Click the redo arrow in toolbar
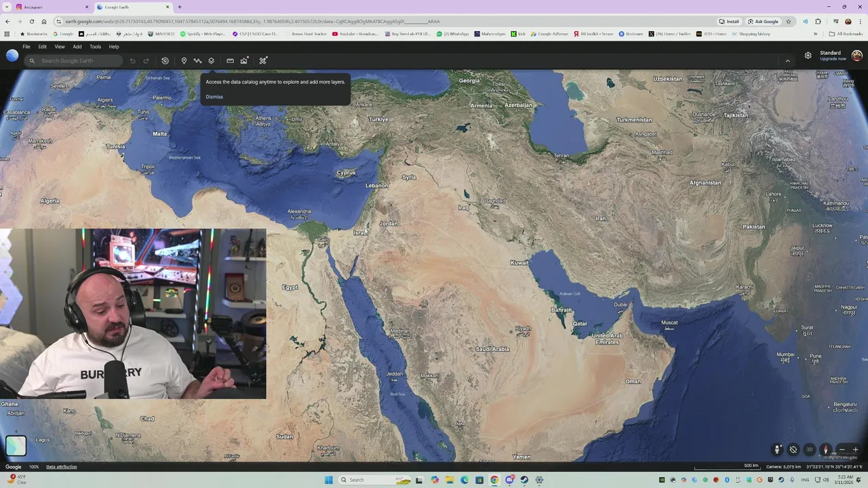Image resolution: width=868 pixels, height=488 pixels. [146, 61]
